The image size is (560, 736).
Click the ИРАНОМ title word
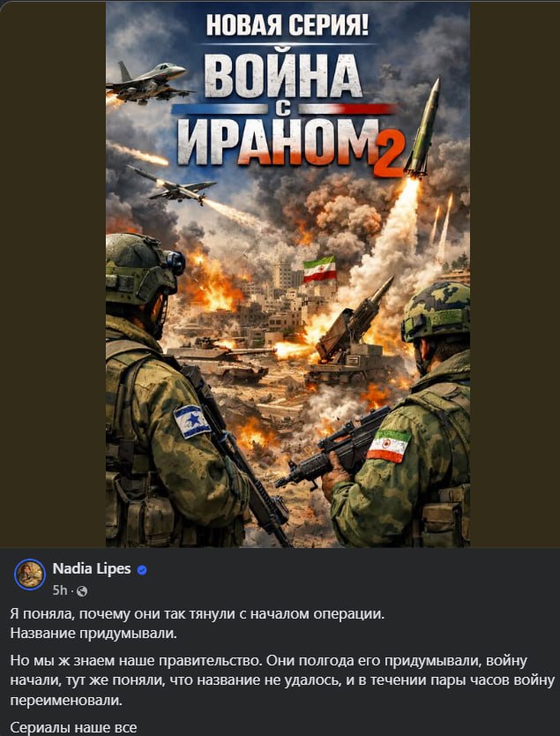pos(278,140)
